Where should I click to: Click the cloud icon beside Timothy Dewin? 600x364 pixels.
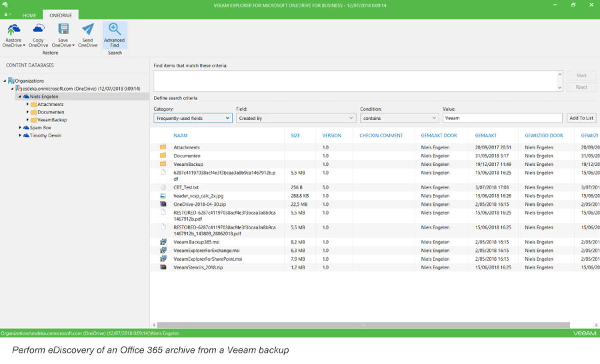[x=26, y=135]
